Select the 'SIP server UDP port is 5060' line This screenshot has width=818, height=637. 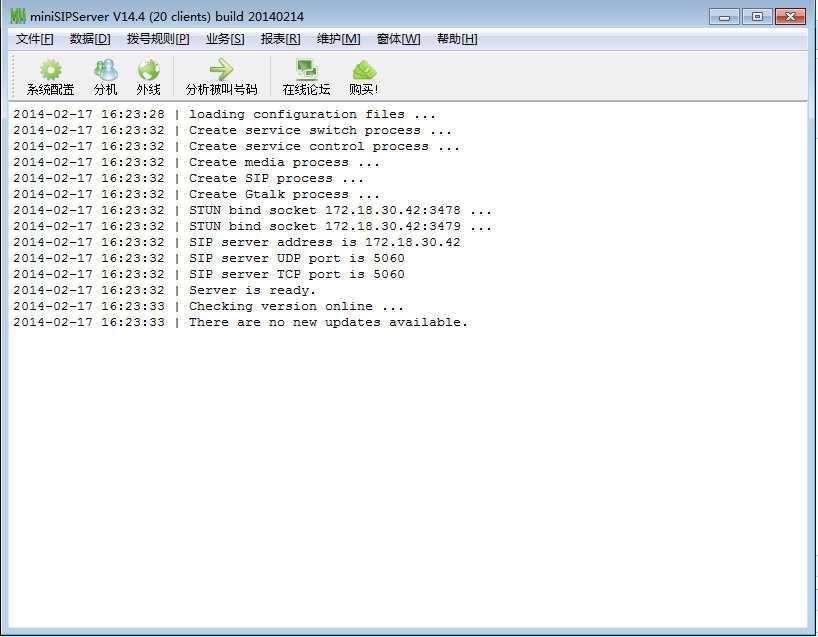pyautogui.click(x=209, y=258)
